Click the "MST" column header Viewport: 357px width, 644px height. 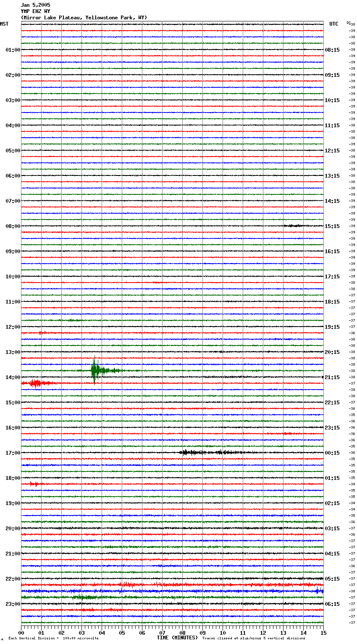pyautogui.click(x=4, y=24)
